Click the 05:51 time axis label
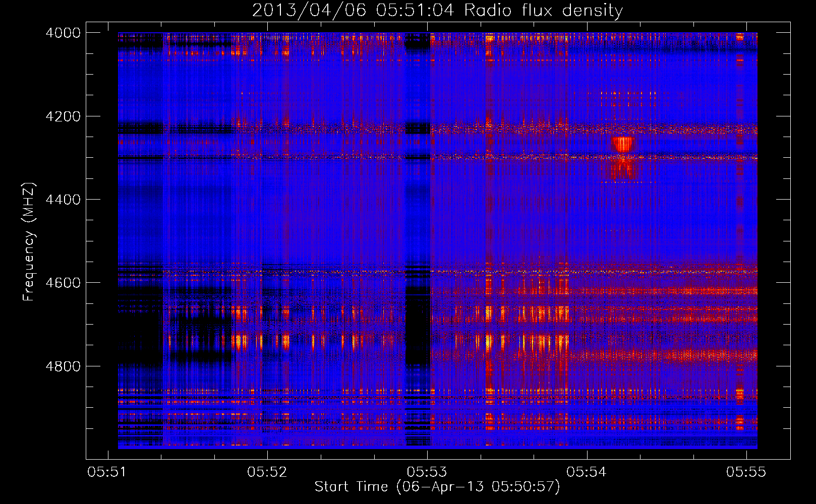816x504 pixels. [107, 472]
